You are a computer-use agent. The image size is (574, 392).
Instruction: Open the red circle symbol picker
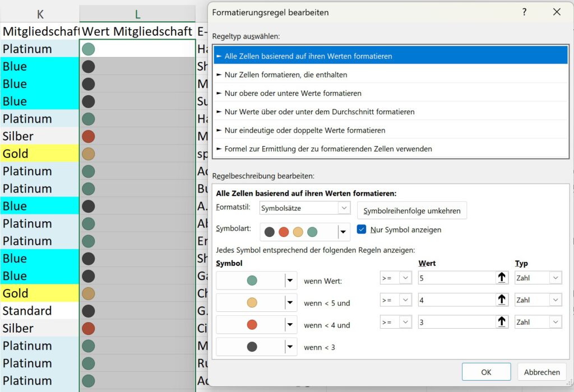click(x=290, y=325)
